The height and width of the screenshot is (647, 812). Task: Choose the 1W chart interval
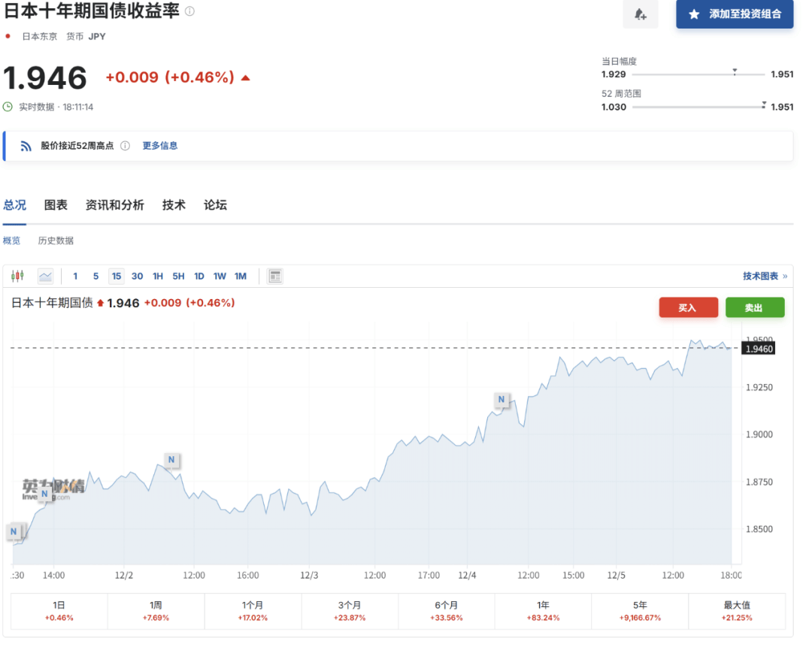(220, 276)
